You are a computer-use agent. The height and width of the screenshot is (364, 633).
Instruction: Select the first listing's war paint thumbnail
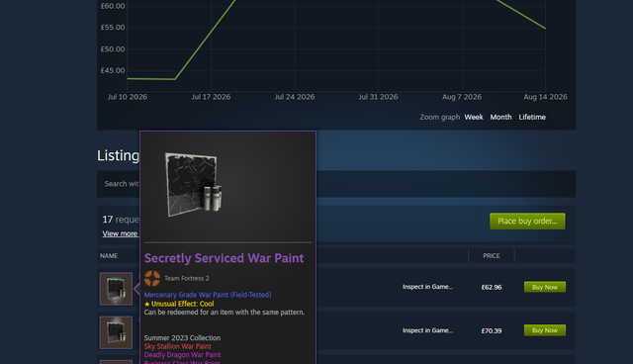116,289
